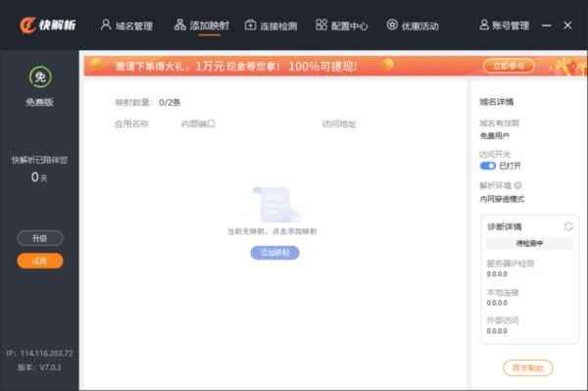Click the 免费用户 validity text
The height and width of the screenshot is (391, 588).
494,135
